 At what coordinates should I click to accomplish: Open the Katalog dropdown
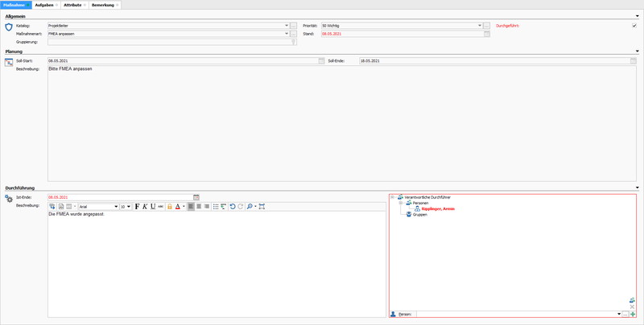[x=287, y=26]
